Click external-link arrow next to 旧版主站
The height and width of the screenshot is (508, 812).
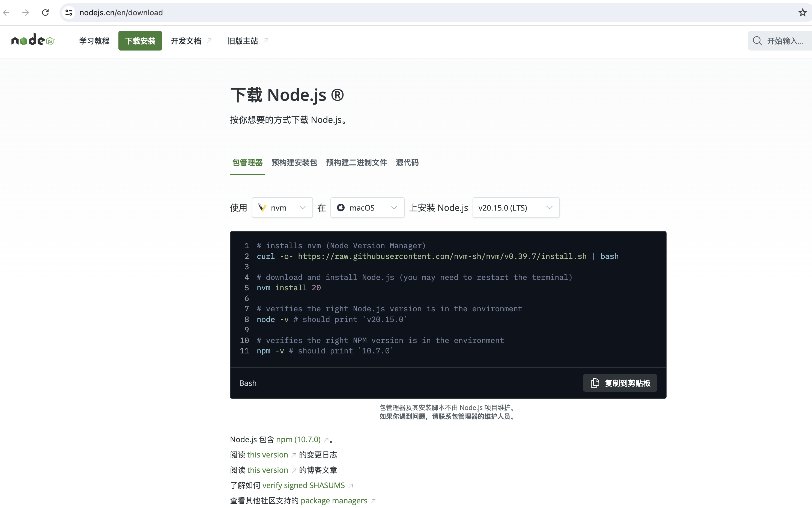[266, 41]
